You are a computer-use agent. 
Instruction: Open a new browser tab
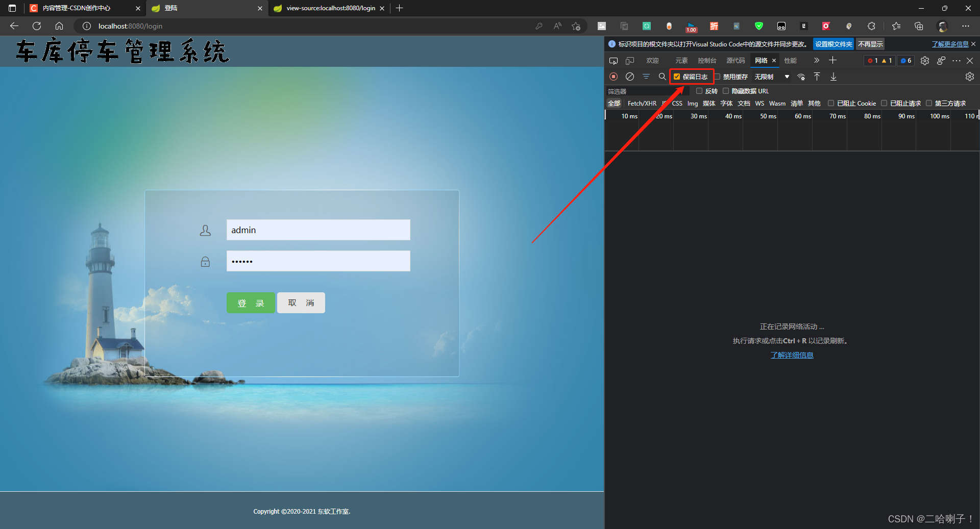coord(400,8)
